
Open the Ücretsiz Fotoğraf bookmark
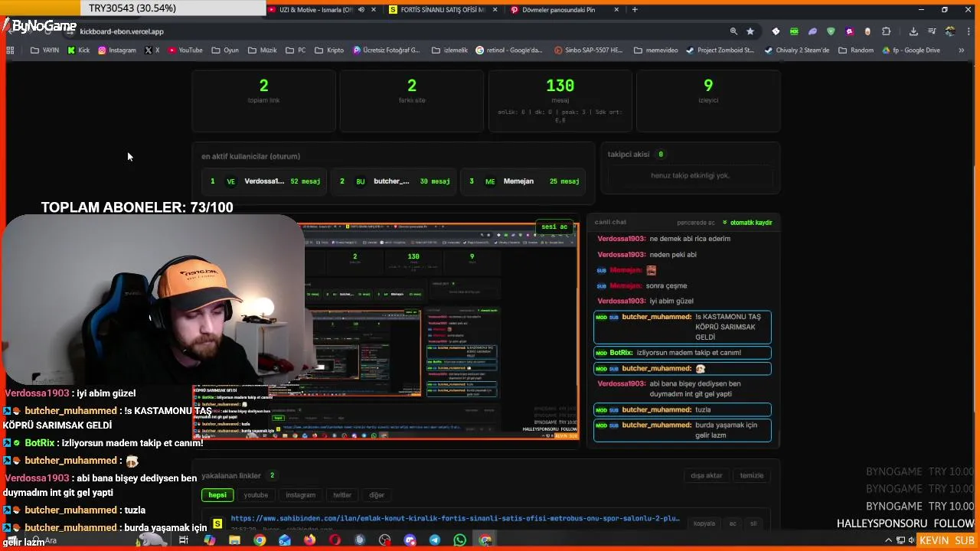click(x=386, y=51)
